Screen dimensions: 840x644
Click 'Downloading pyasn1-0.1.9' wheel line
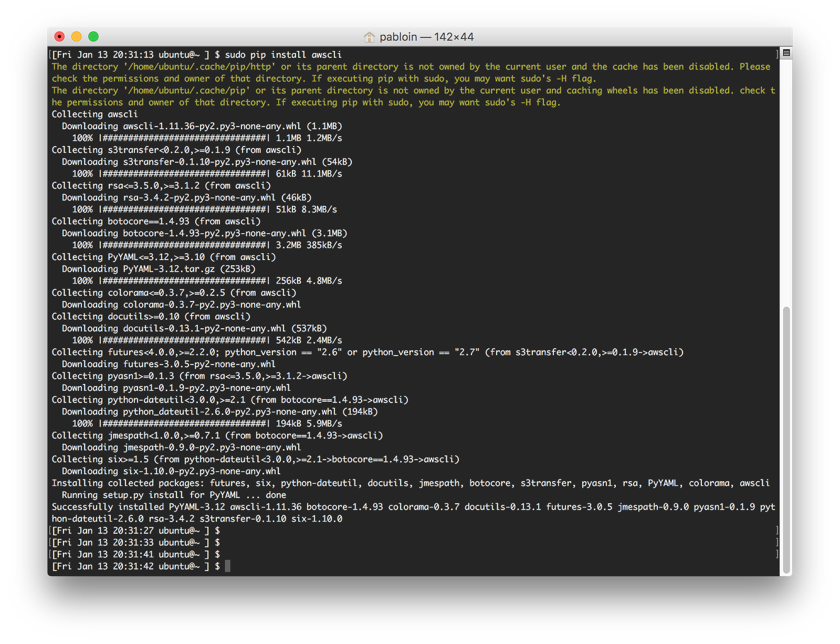176,388
